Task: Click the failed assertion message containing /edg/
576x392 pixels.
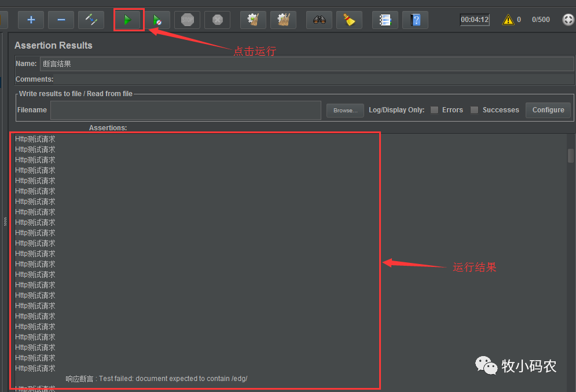Action: 156,379
